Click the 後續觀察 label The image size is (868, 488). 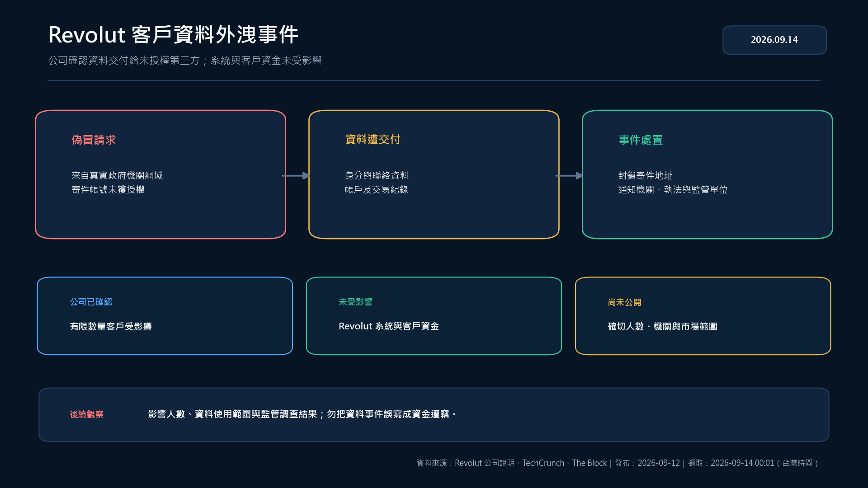point(86,414)
